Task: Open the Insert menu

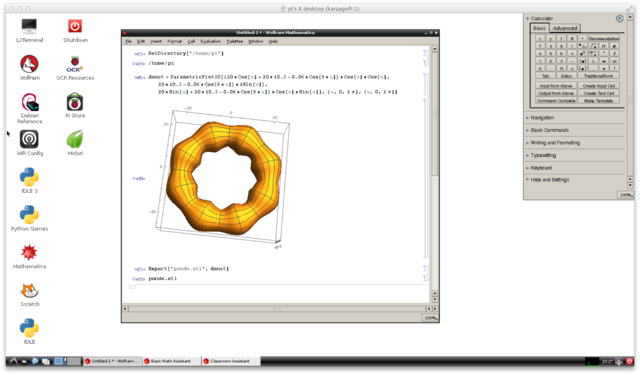Action: click(156, 41)
